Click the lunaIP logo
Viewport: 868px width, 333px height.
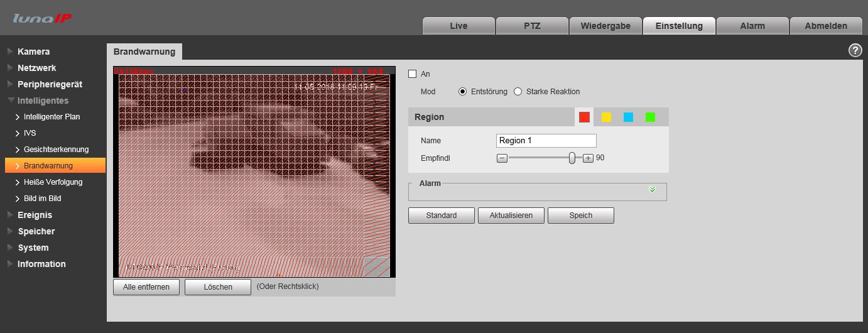(x=42, y=18)
